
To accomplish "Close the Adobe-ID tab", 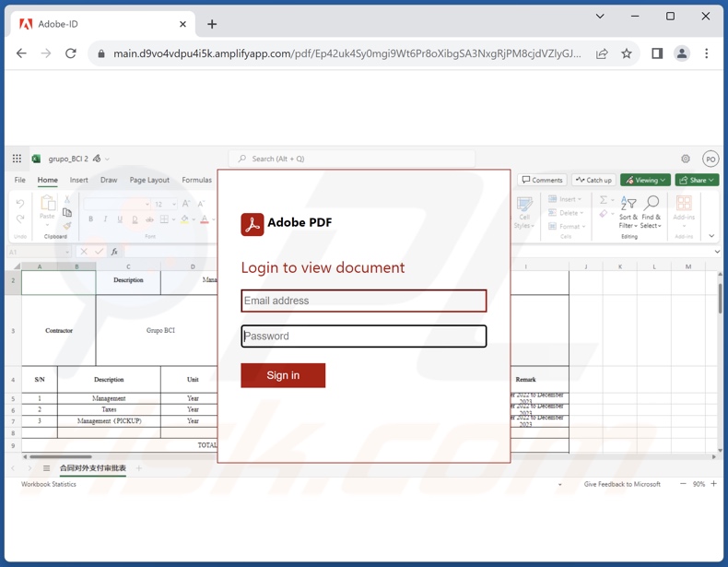I will [183, 24].
